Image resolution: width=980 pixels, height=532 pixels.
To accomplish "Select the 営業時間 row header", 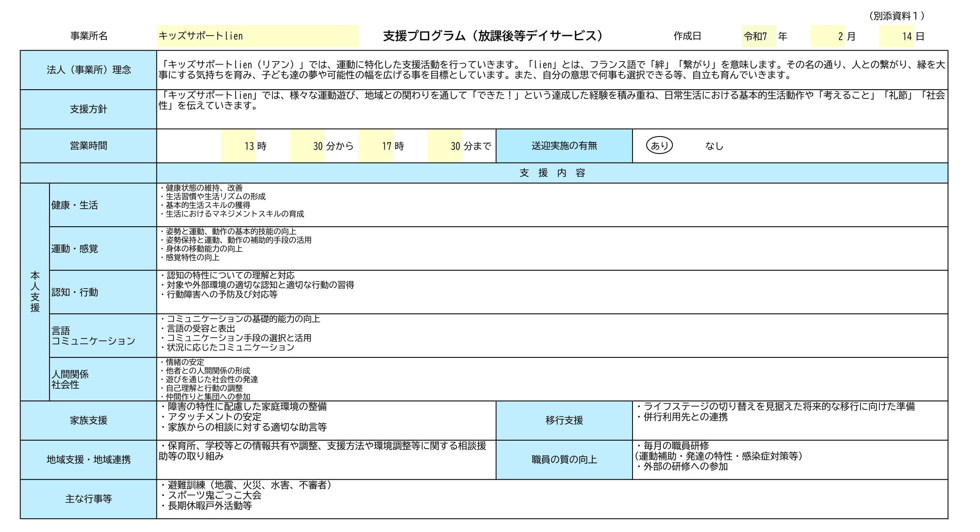I will [x=89, y=146].
